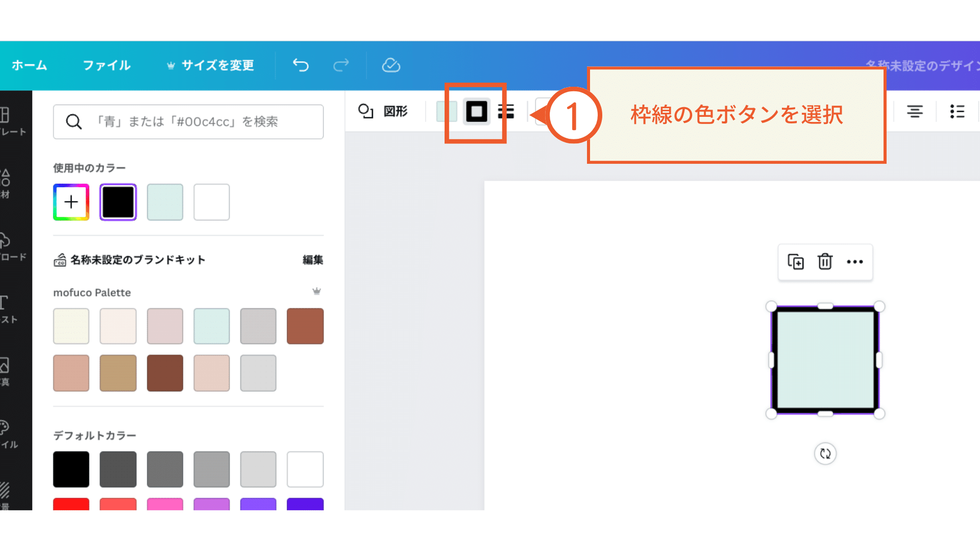Click the text alignment icon
This screenshot has height=551, width=980.
click(915, 112)
